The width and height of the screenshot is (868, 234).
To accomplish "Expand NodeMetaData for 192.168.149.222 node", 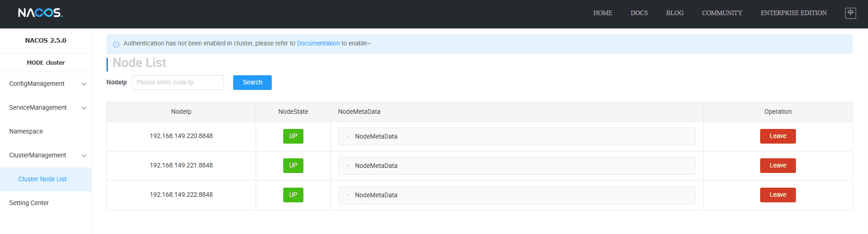I will click(x=348, y=195).
